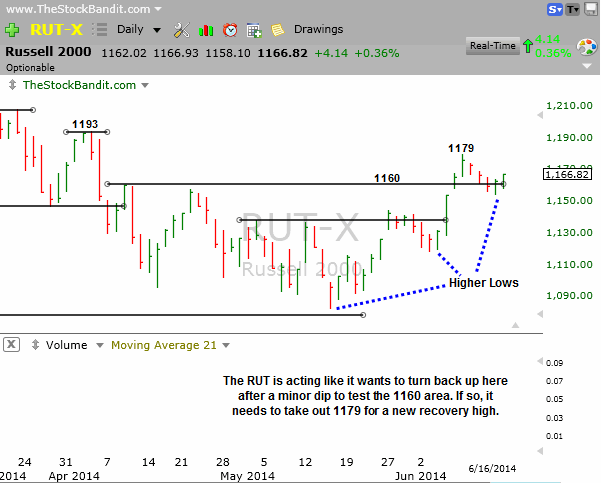This screenshot has height=483, width=601.
Task: Click the price scale arrow below 1,090.00
Action: coord(540,314)
